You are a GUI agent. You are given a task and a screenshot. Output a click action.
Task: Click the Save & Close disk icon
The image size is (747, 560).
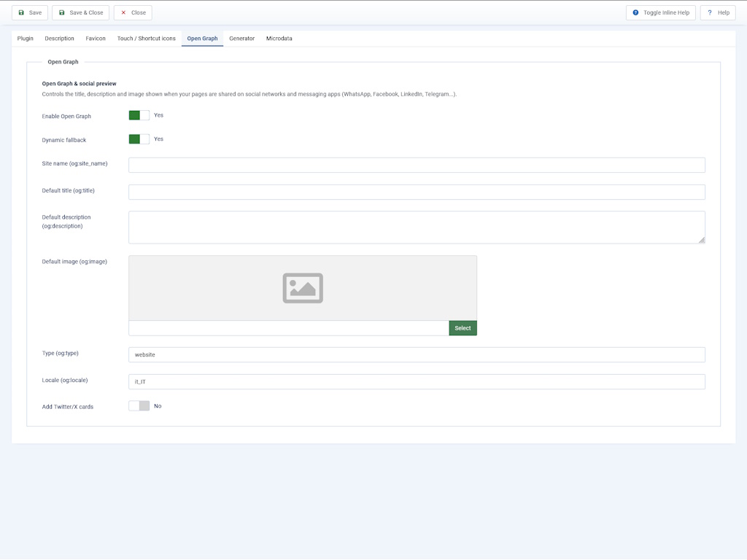click(61, 13)
